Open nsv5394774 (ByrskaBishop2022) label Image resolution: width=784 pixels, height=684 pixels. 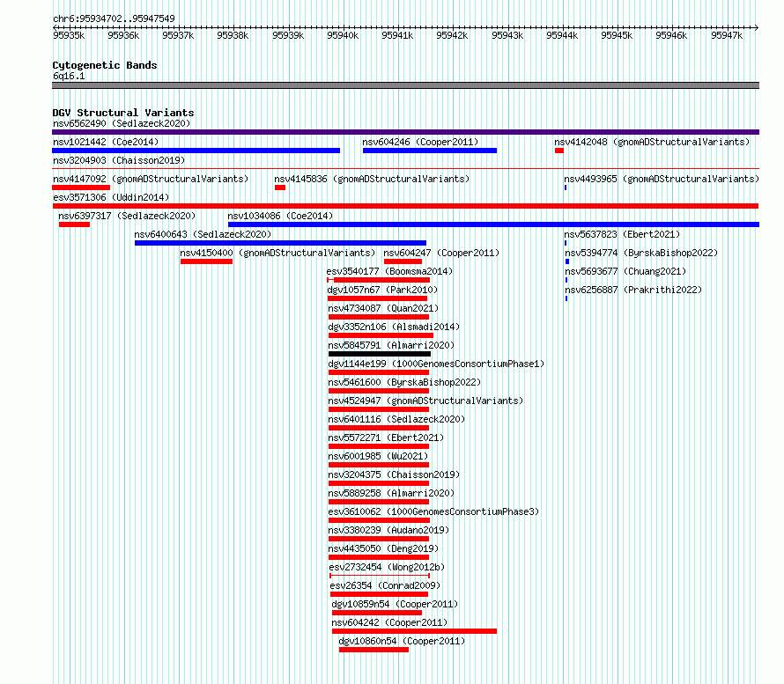pyautogui.click(x=641, y=253)
